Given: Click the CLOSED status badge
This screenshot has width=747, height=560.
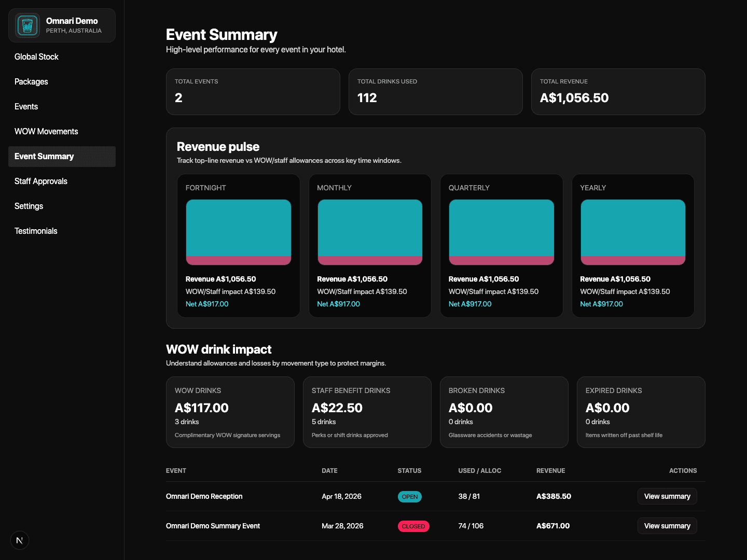Looking at the screenshot, I should click(413, 526).
